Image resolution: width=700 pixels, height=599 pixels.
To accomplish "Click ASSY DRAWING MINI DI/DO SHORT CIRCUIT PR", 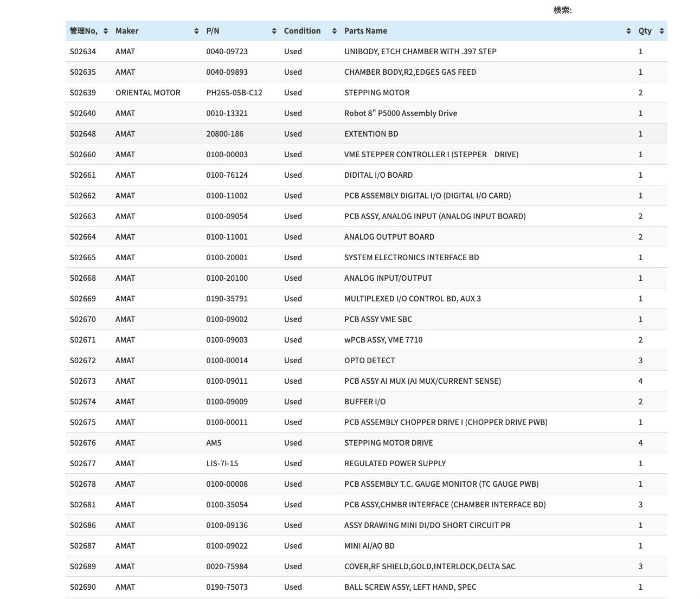I will click(427, 525).
